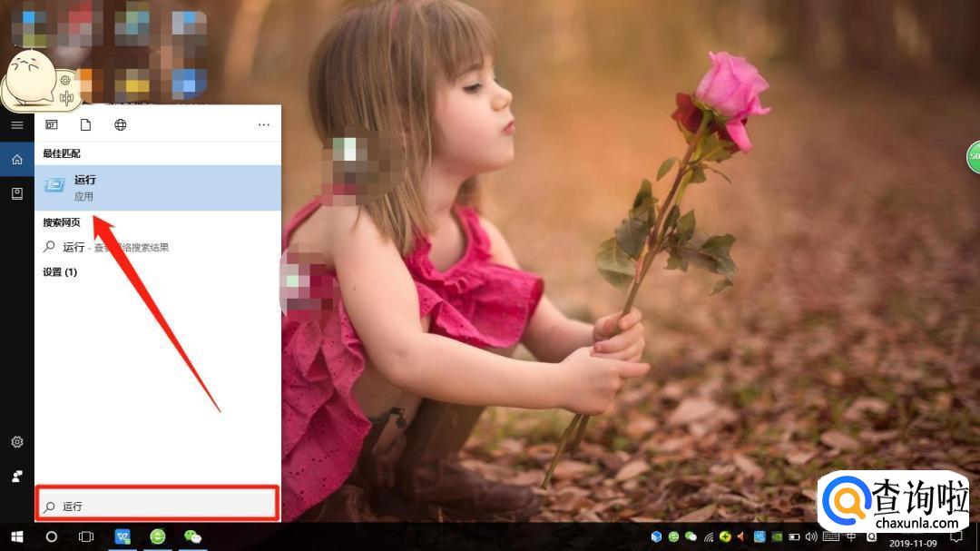Open the more options ellipsis menu
Viewport: 980px width, 551px height.
point(264,124)
